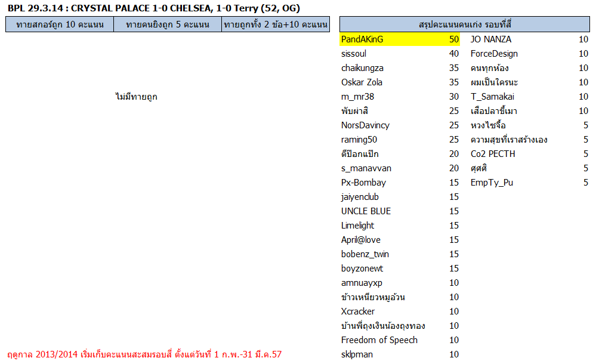The height and width of the screenshot is (364, 596).
Task: Select the highlighted name PandAKinG
Action: (362, 39)
